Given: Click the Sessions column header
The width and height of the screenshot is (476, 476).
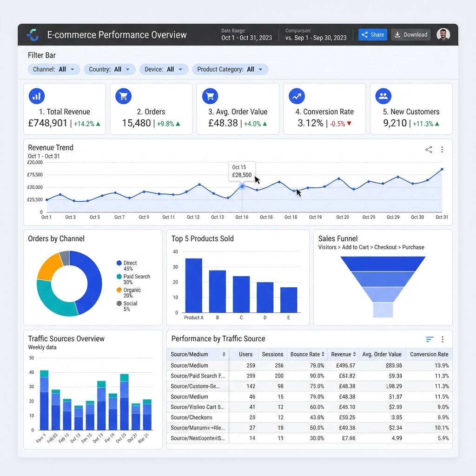Looking at the screenshot, I should point(272,354).
